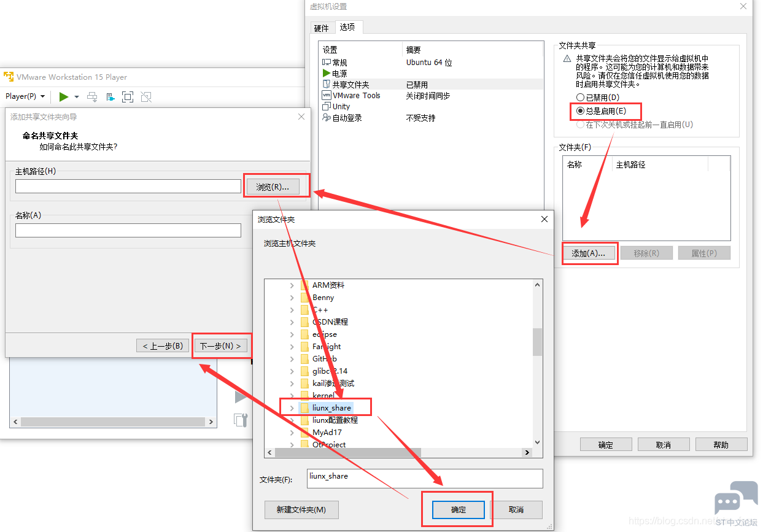This screenshot has height=532, width=763.
Task: Click the Enter full screen mode icon
Action: coord(128,96)
